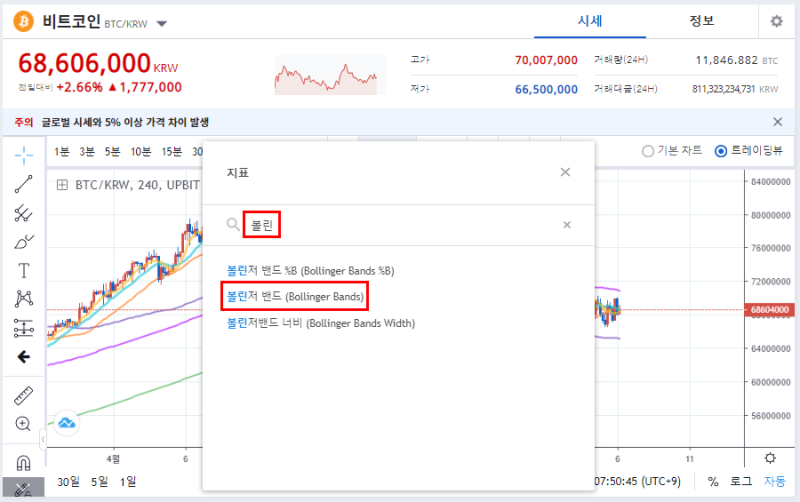Screen dimensions: 800x502
Task: Toggle 로그 log scale
Action: coord(741,481)
